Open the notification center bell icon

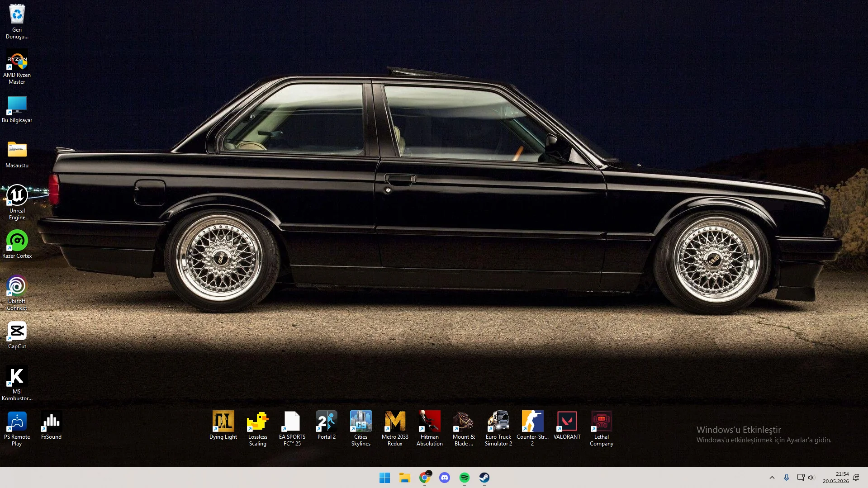point(856,478)
